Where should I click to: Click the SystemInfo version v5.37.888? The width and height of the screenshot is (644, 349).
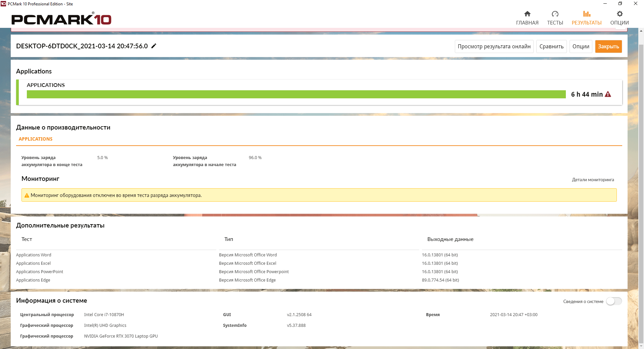(x=296, y=326)
